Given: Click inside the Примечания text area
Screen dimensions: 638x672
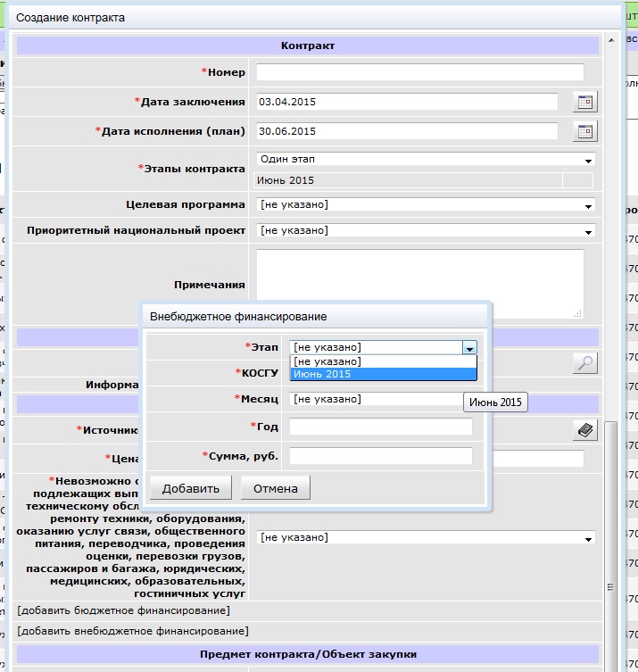Looking at the screenshot, I should click(419, 283).
